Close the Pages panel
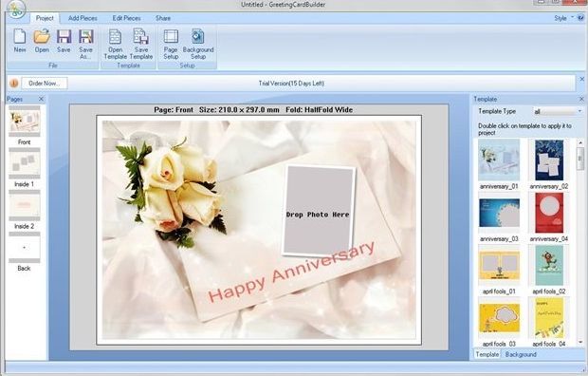This screenshot has height=376, width=588. [x=41, y=99]
